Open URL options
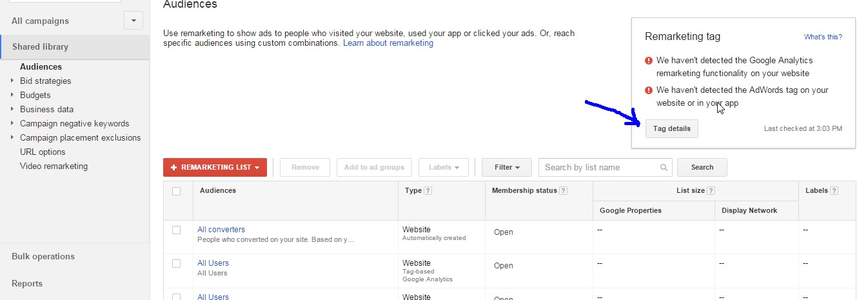 coord(43,152)
